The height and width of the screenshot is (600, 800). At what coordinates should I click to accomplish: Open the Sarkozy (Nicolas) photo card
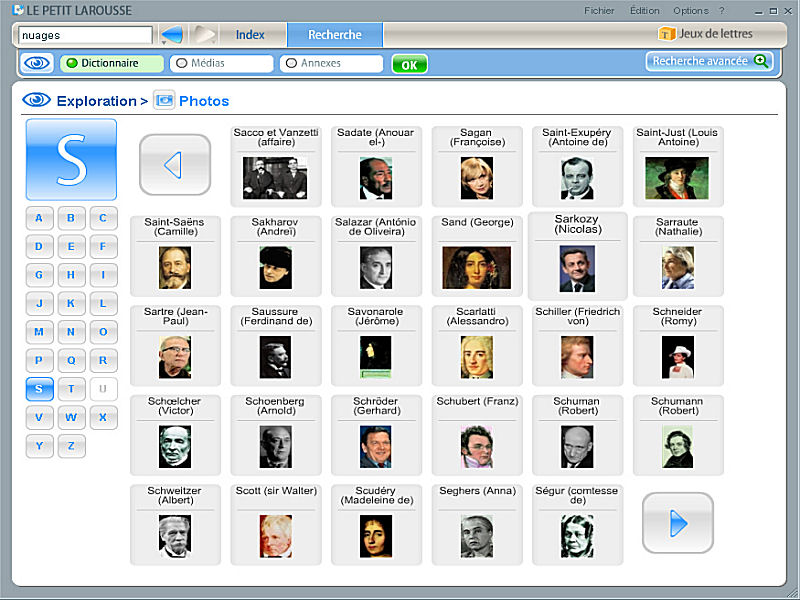pos(578,256)
